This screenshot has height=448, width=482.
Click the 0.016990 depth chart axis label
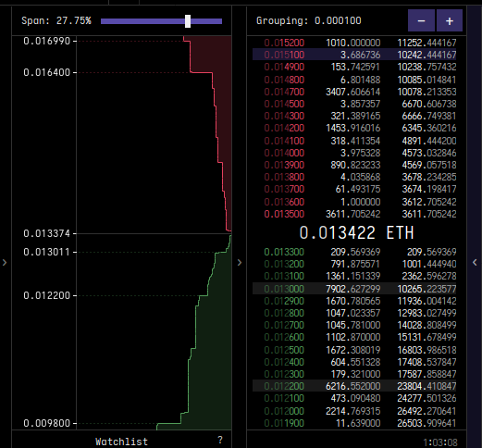47,41
